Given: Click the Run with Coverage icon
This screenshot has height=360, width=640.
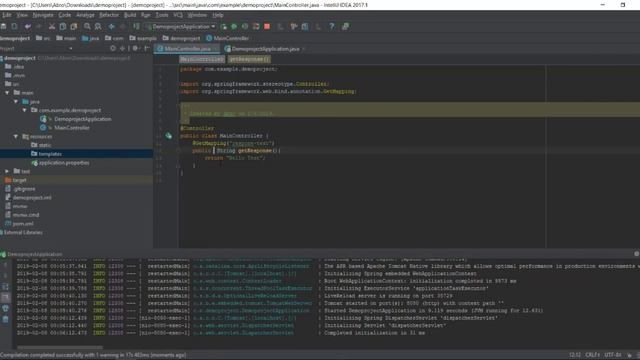Looking at the screenshot, I should tap(245, 27).
